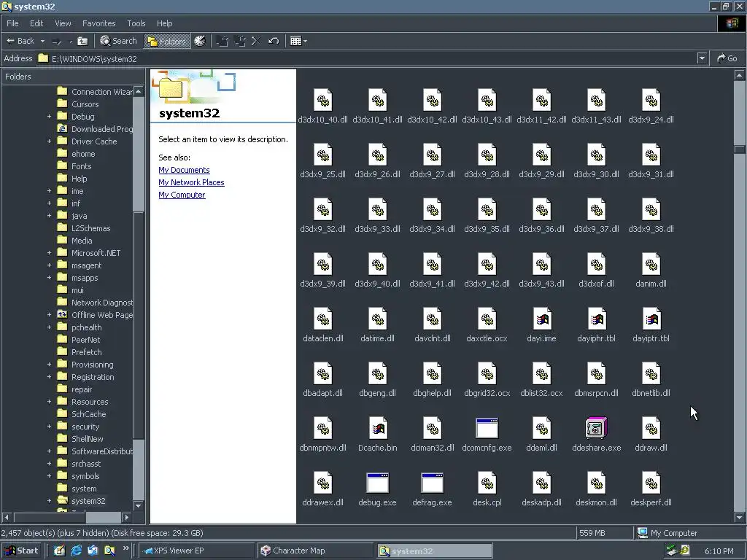Click the Go button

click(x=727, y=58)
